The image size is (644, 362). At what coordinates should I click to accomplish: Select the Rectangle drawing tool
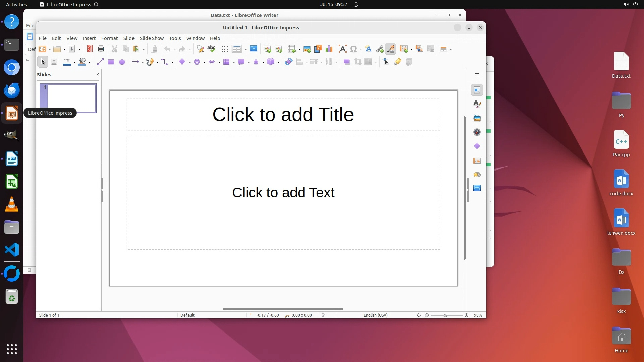click(x=111, y=62)
